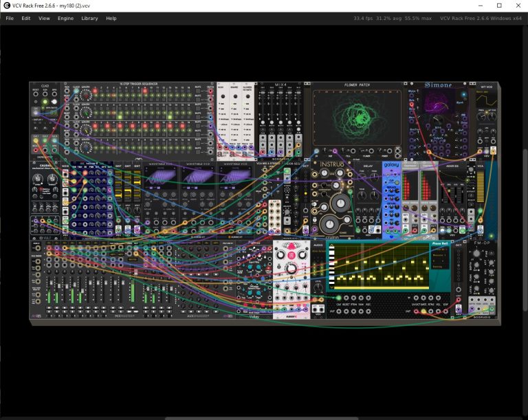This screenshot has height=420, width=528.
Task: Click the vertical scrollbar on the right
Action: (526, 230)
